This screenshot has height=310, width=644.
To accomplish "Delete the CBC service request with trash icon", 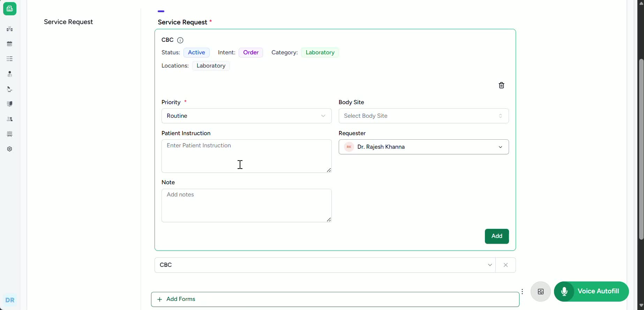I will click(501, 85).
